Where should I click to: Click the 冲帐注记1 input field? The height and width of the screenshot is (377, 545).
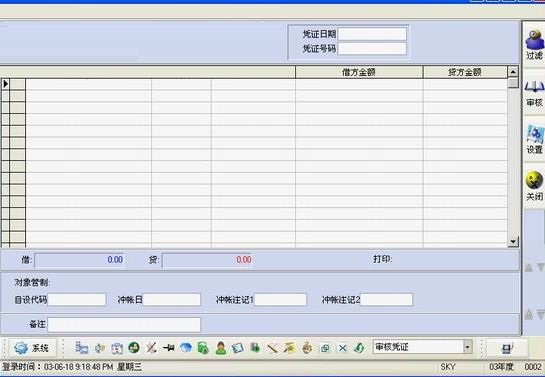tap(280, 300)
